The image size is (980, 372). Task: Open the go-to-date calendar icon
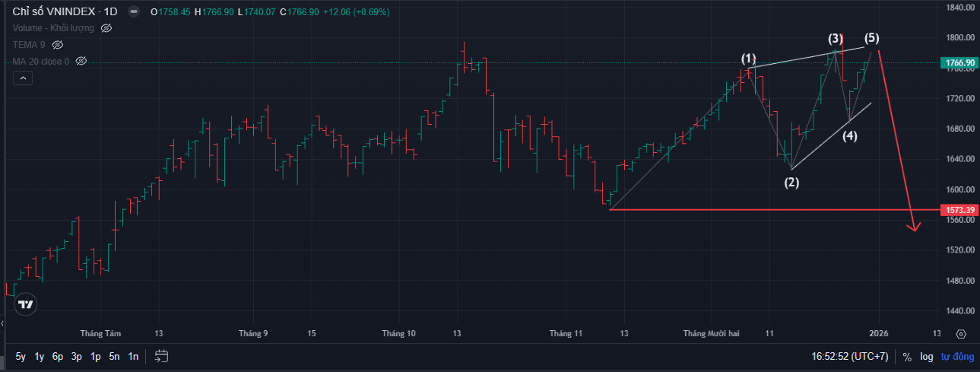[161, 356]
